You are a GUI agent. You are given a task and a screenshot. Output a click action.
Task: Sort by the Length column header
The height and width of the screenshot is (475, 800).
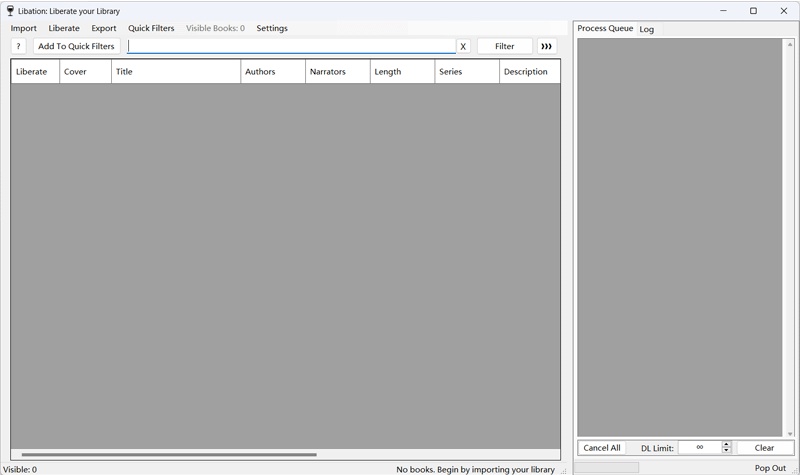pos(403,71)
